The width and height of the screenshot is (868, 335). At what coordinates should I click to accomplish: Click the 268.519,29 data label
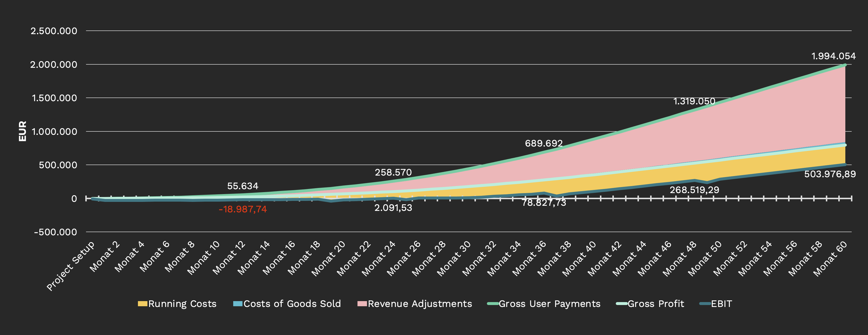pos(694,190)
